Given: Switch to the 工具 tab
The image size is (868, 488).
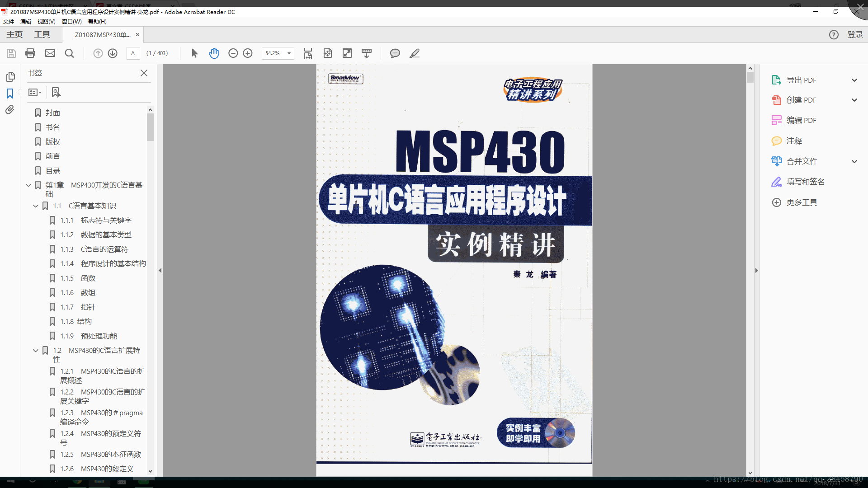Looking at the screenshot, I should click(42, 34).
